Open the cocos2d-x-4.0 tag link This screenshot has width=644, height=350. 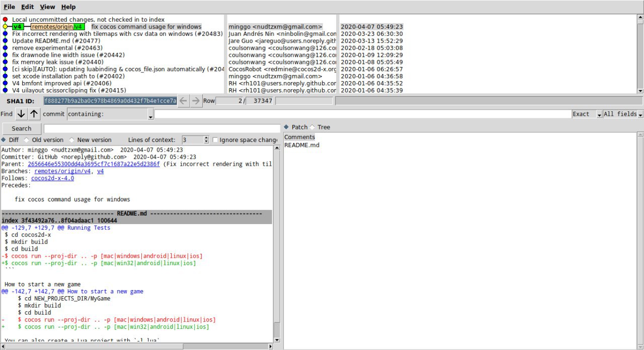click(52, 178)
